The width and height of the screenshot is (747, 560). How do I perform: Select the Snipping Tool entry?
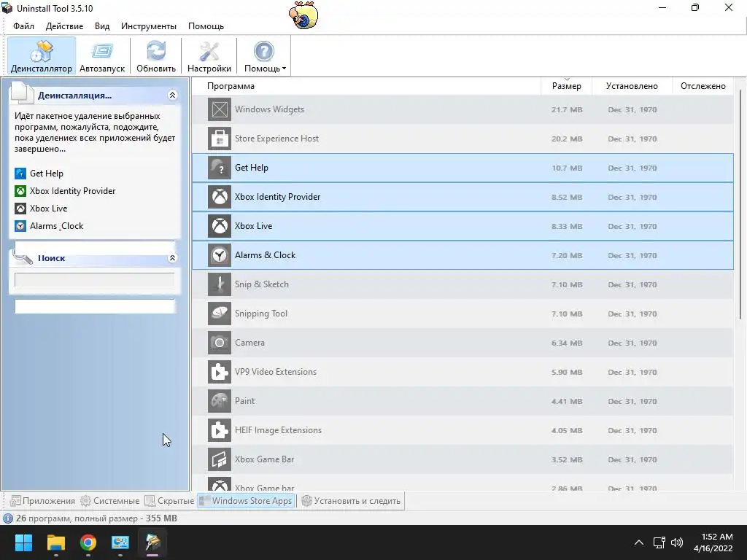(260, 314)
